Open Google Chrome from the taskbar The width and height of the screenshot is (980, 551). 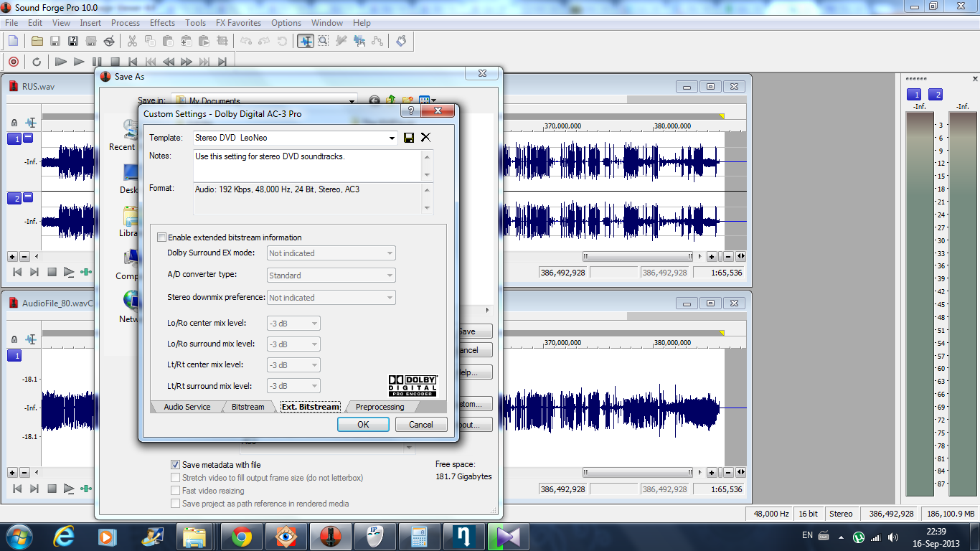(241, 536)
